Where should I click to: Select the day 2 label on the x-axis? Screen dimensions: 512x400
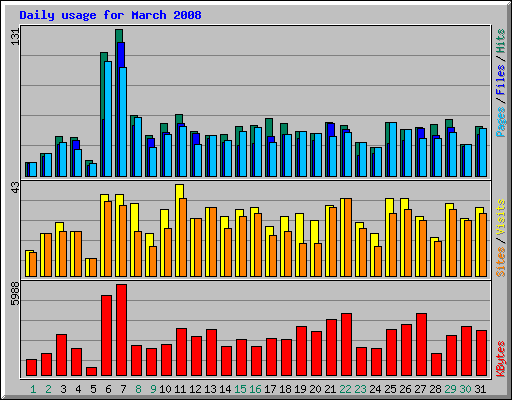click(x=48, y=389)
